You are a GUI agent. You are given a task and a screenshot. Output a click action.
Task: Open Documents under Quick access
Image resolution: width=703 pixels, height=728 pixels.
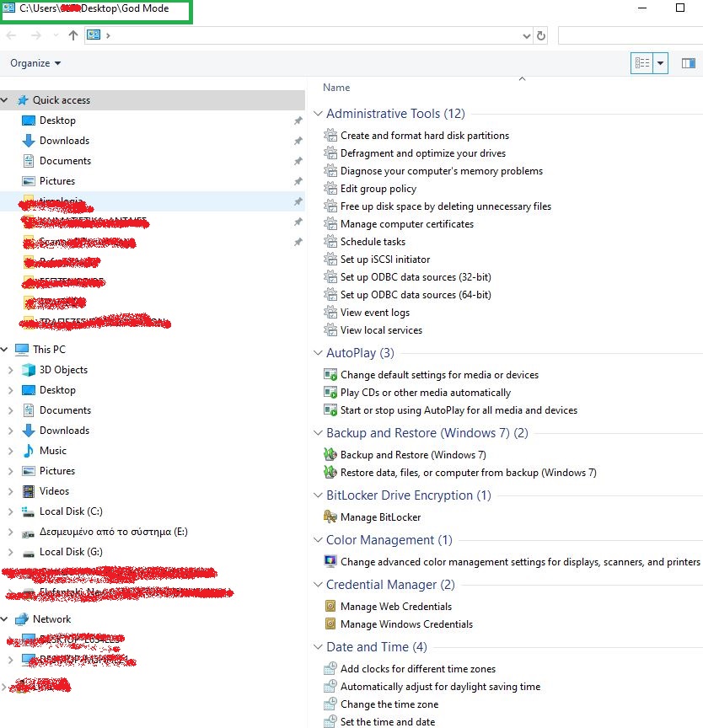click(x=65, y=161)
